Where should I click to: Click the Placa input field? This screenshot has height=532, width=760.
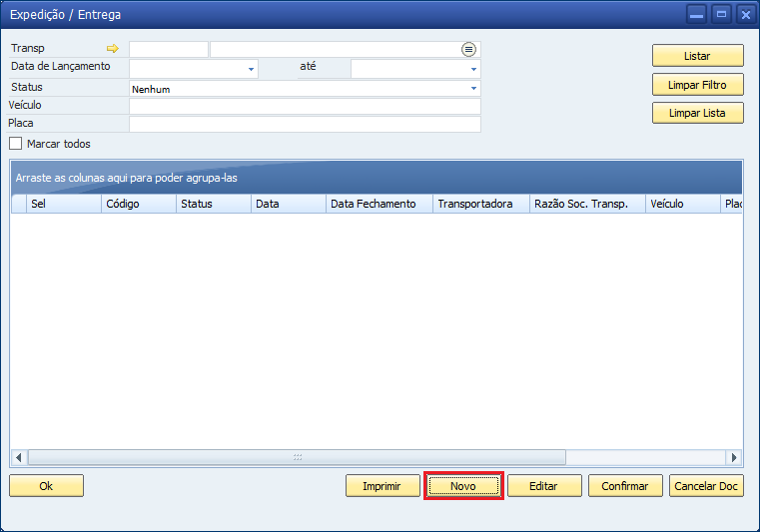pyautogui.click(x=305, y=125)
